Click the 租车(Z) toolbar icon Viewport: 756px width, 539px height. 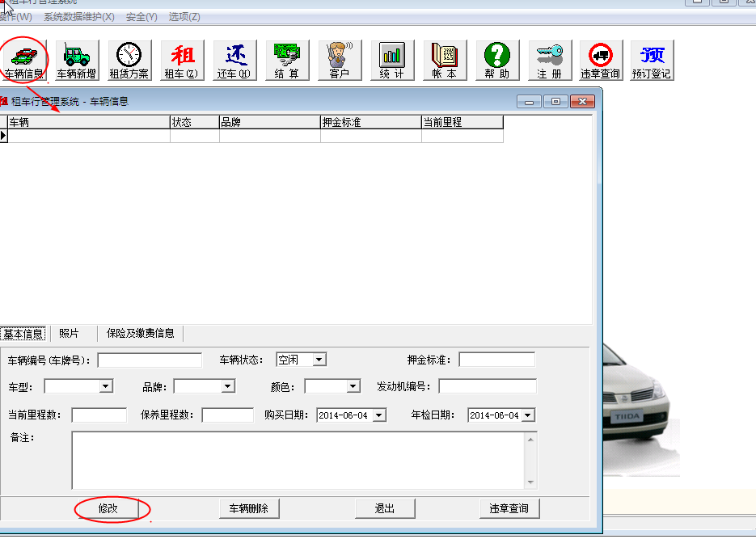tap(182, 61)
